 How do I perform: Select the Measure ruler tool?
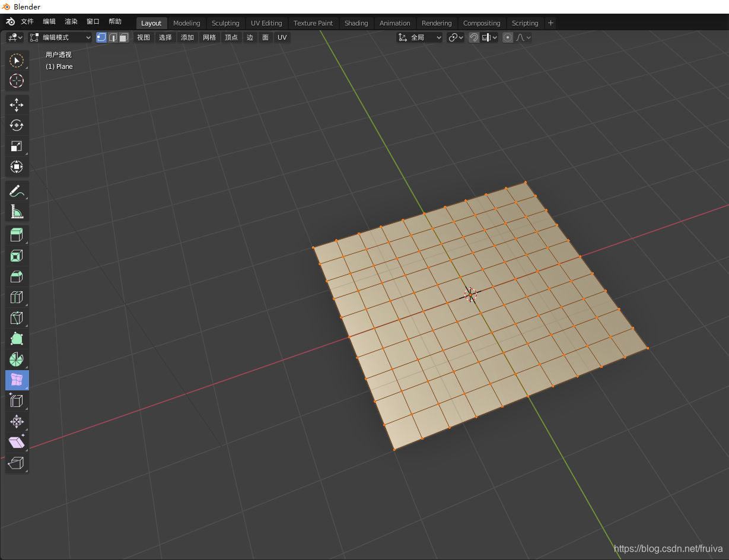click(17, 211)
